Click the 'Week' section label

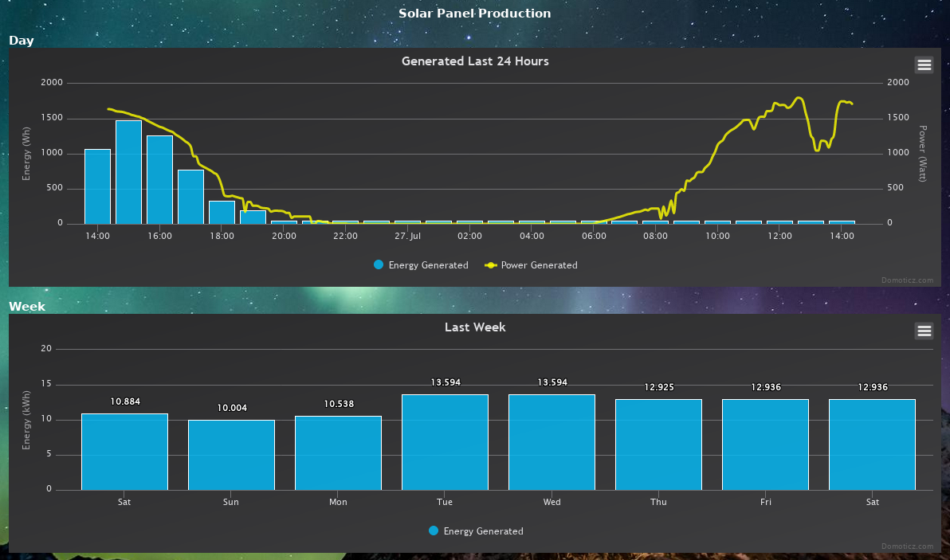(x=27, y=307)
